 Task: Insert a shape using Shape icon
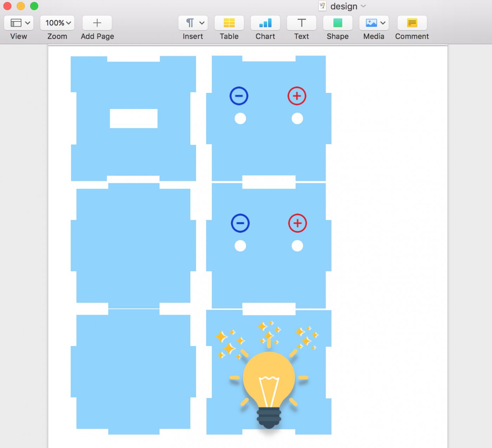tap(337, 23)
